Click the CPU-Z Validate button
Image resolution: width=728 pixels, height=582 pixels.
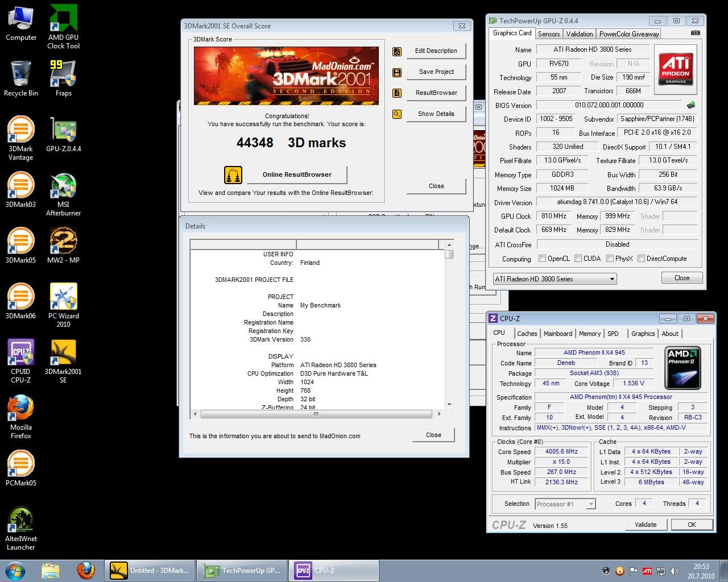(x=646, y=525)
